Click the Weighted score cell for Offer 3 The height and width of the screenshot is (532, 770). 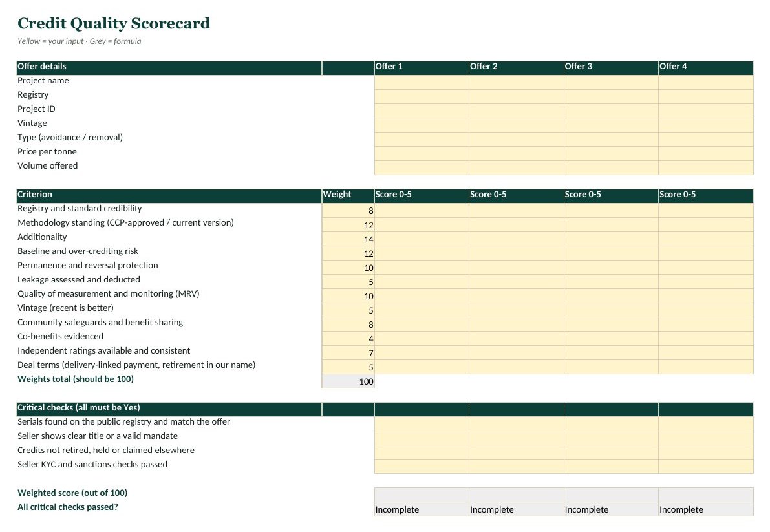tap(611, 495)
